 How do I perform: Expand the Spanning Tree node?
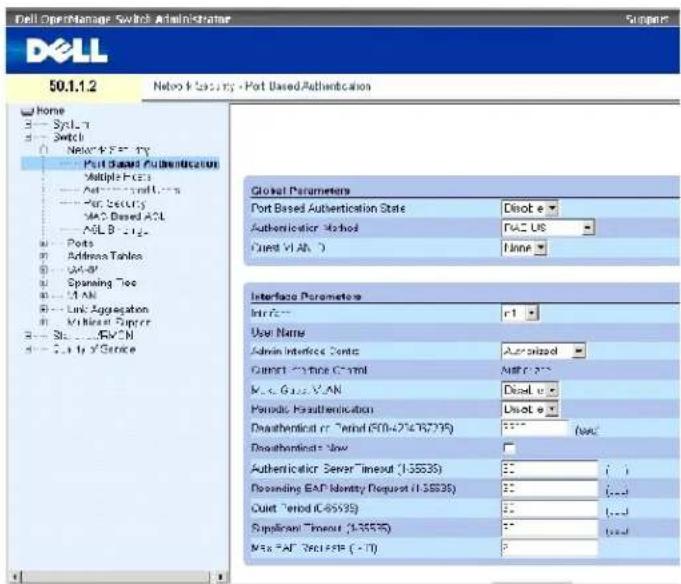43,283
